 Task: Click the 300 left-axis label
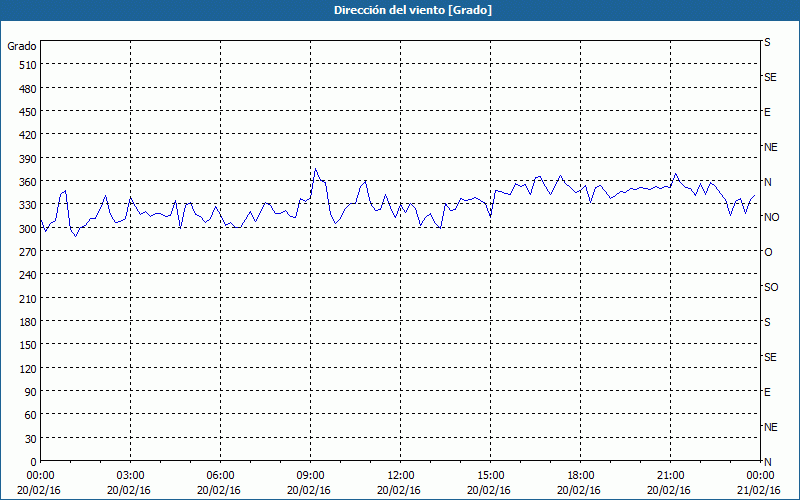point(28,229)
